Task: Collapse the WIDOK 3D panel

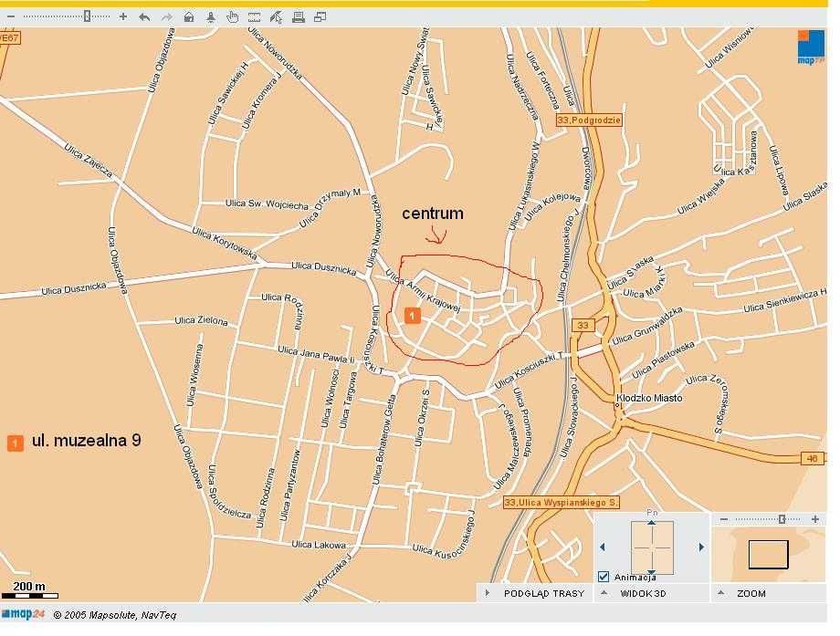Action: point(604,594)
